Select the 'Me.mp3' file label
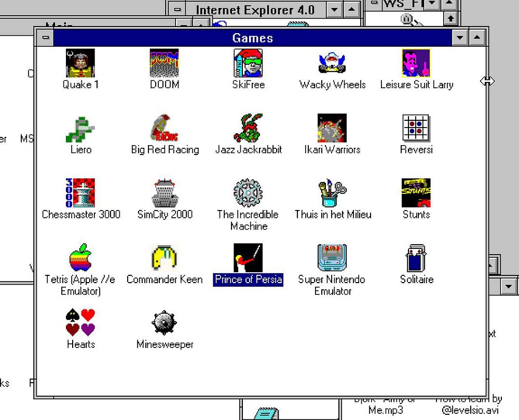519x420 pixels. [386, 410]
